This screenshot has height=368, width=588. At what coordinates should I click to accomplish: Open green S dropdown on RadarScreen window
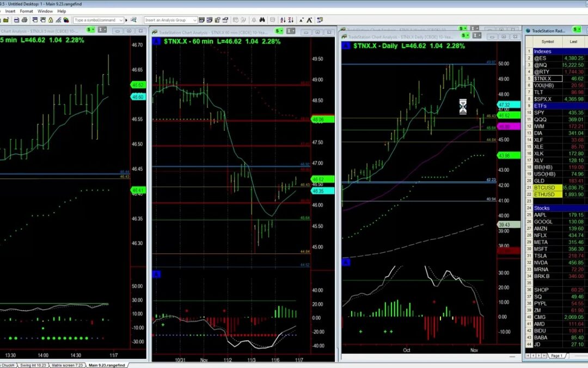coord(577,29)
